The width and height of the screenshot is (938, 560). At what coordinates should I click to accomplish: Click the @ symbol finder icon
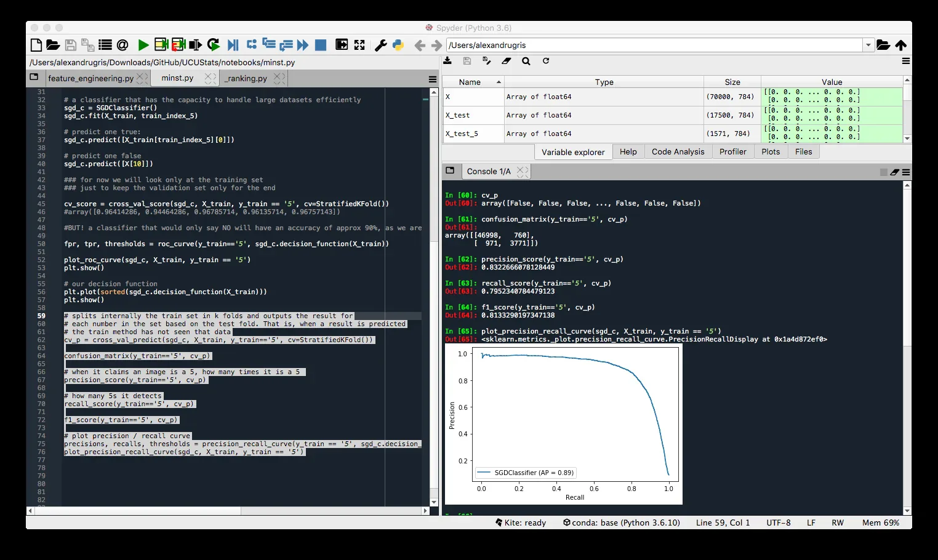point(122,45)
